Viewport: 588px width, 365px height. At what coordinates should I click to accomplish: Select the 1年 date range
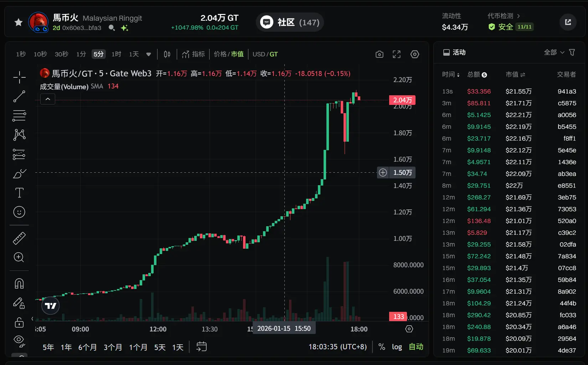66,347
